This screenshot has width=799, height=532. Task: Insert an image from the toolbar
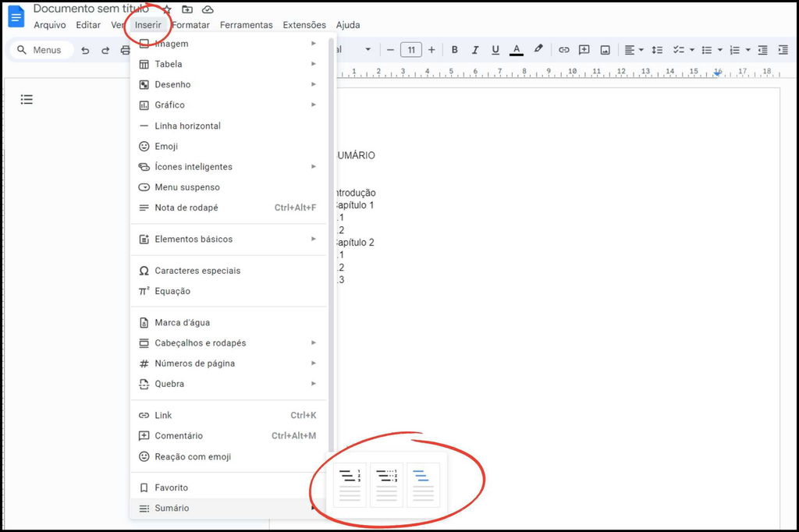605,49
